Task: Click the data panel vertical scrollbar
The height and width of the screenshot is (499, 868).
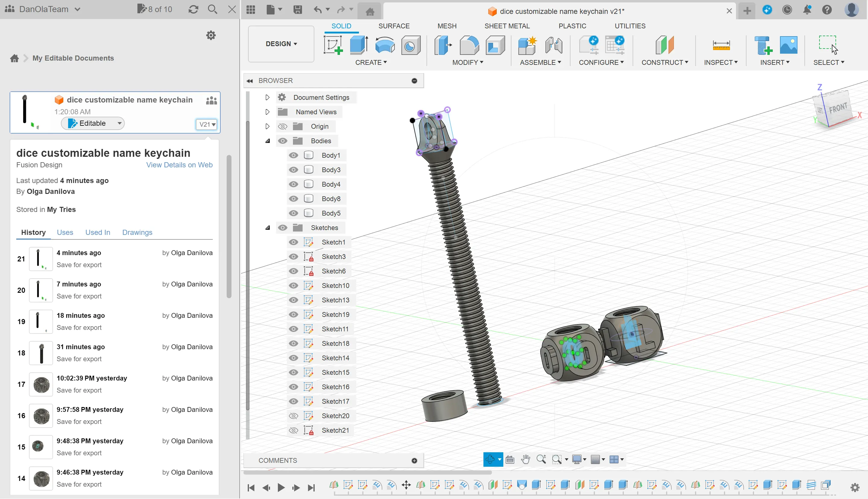Action: (229, 226)
